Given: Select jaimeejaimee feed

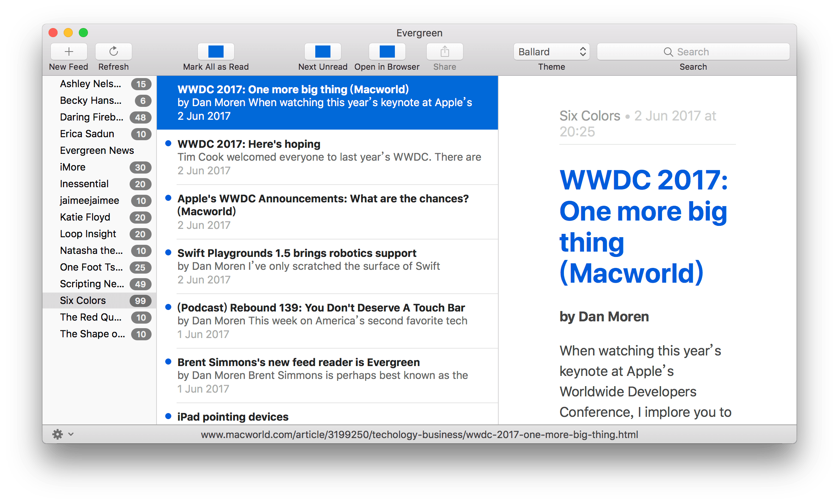Looking at the screenshot, I should coord(99,200).
